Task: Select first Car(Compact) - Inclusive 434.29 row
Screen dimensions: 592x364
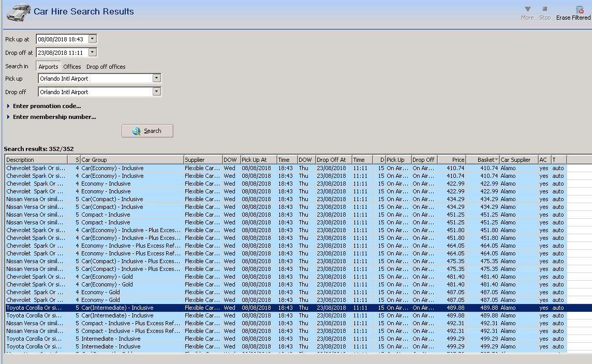Action: point(298,199)
